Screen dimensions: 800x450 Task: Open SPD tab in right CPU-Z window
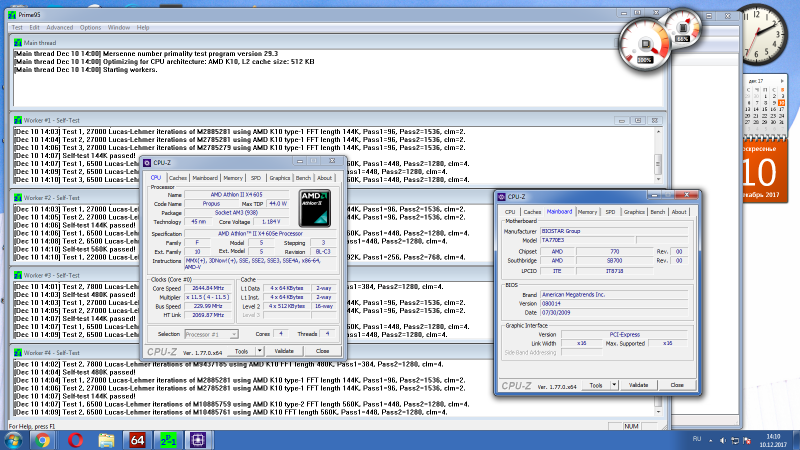point(610,212)
